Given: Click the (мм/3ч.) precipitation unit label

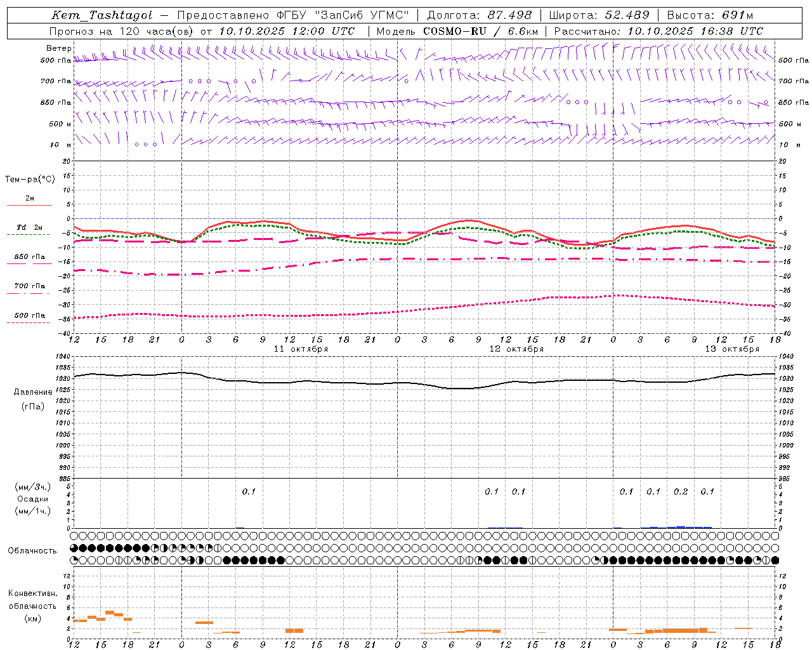Looking at the screenshot, I should 33,487.
